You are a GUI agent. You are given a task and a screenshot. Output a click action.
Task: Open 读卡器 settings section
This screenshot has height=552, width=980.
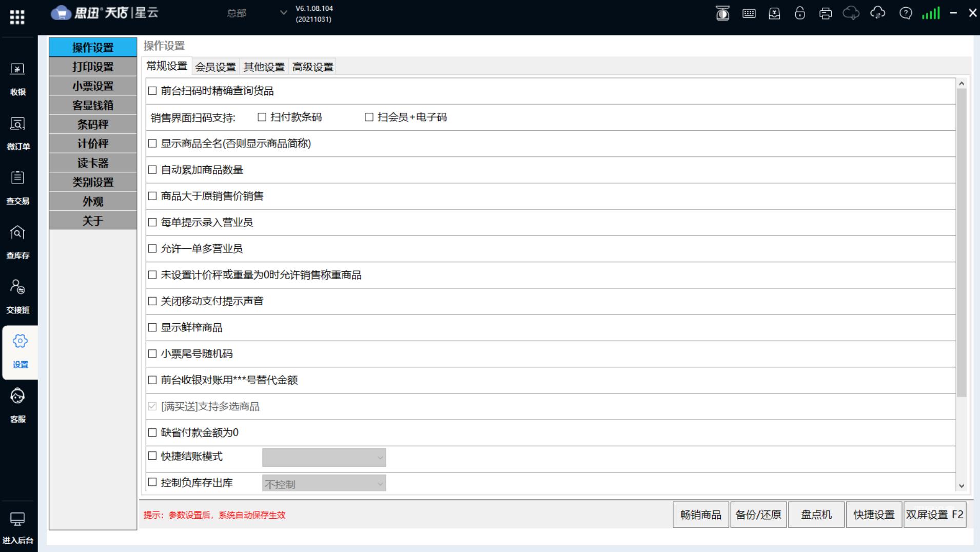coord(93,163)
